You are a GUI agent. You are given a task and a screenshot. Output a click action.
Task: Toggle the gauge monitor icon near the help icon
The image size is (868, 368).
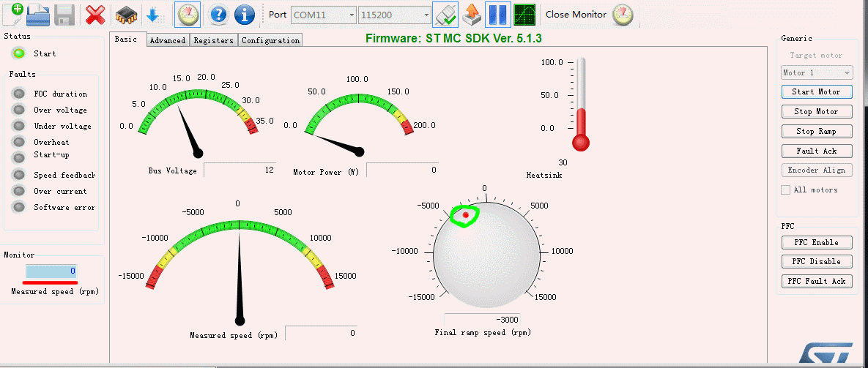click(x=187, y=15)
